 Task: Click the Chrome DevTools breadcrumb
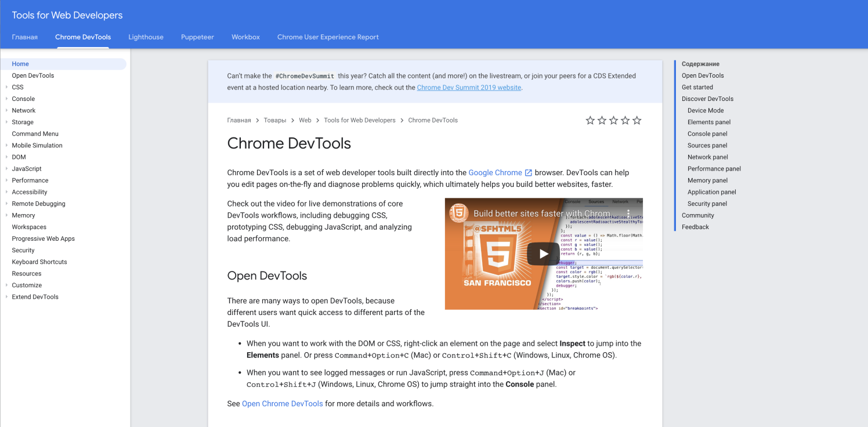coord(433,120)
